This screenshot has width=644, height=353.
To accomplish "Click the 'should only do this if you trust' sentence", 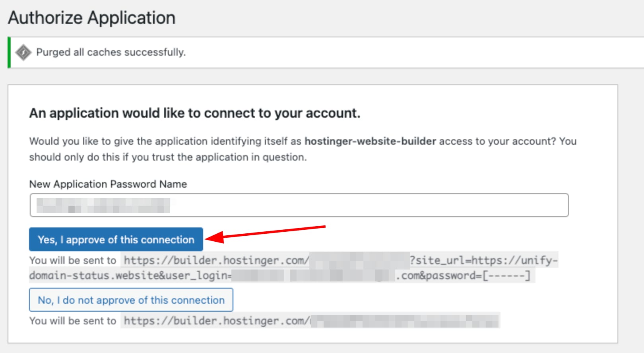I will [168, 157].
